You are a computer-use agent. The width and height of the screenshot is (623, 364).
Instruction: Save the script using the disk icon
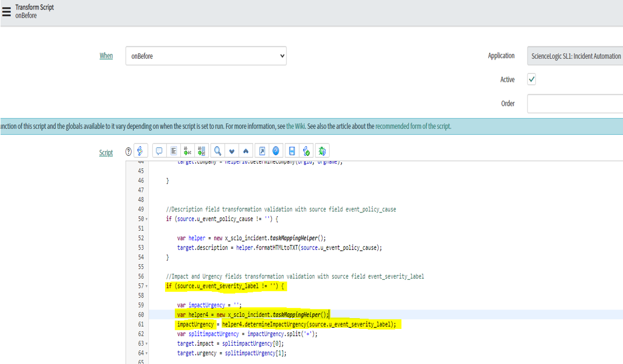coord(292,152)
